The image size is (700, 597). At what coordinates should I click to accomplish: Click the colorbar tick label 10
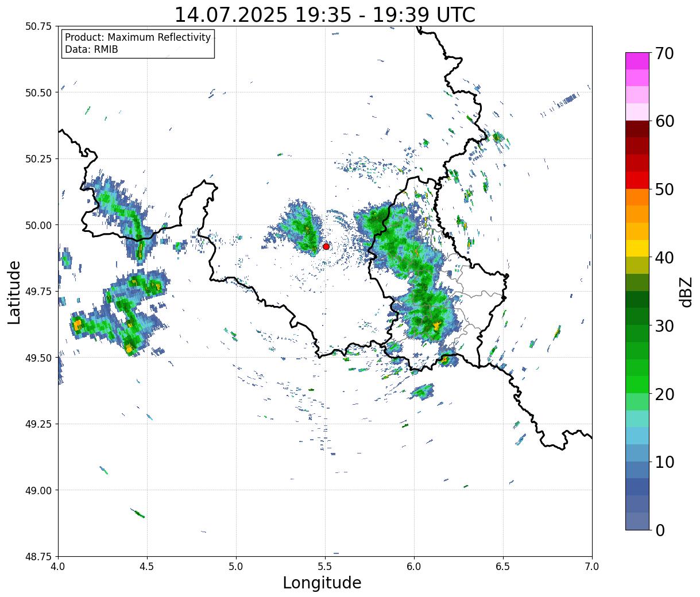tap(664, 462)
